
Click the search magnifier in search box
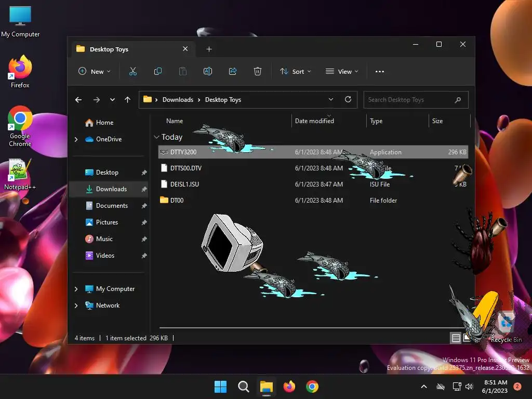click(x=458, y=100)
